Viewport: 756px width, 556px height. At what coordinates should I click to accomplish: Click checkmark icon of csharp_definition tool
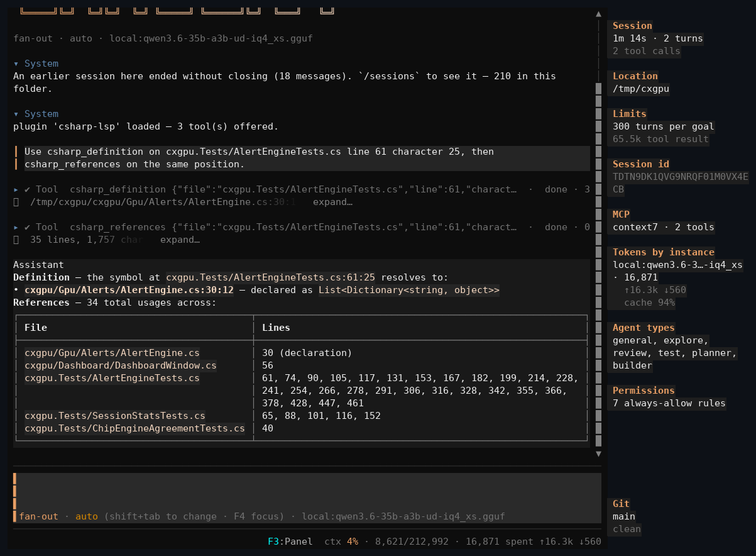(28, 189)
